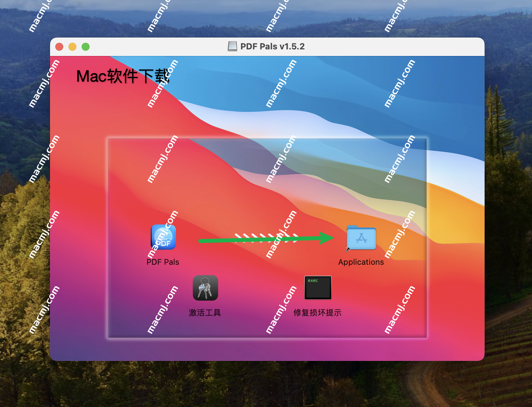Select the 修复损坏提示 exec file icon
This screenshot has height=407, width=532.
(318, 287)
